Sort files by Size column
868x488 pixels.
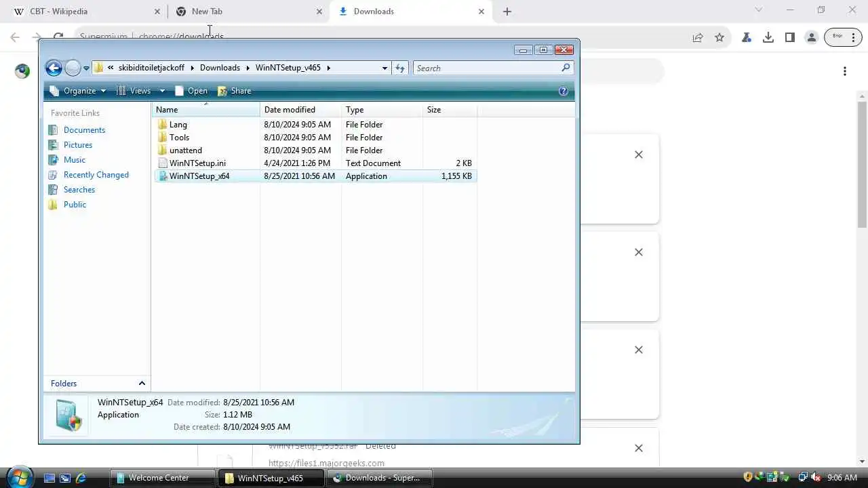(x=450, y=110)
